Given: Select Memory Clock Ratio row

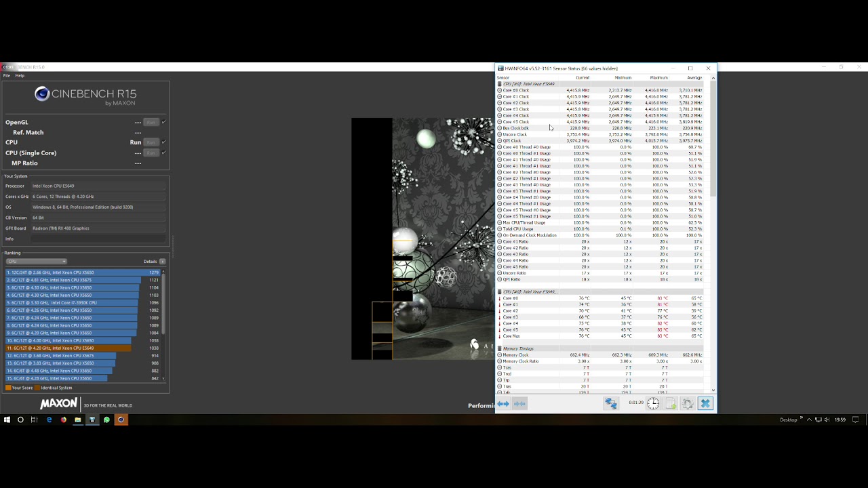Looking at the screenshot, I should [600, 361].
